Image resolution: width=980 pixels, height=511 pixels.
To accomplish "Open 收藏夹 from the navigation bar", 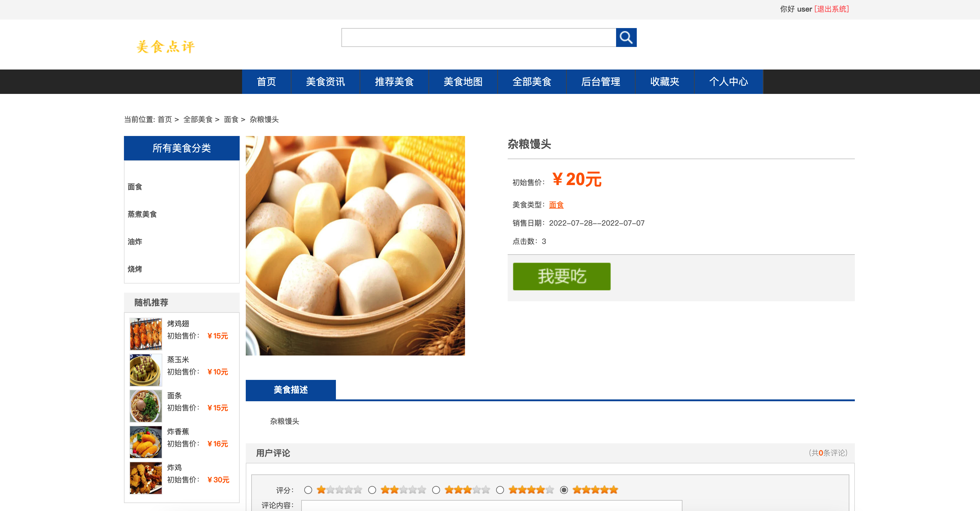I will [x=664, y=81].
